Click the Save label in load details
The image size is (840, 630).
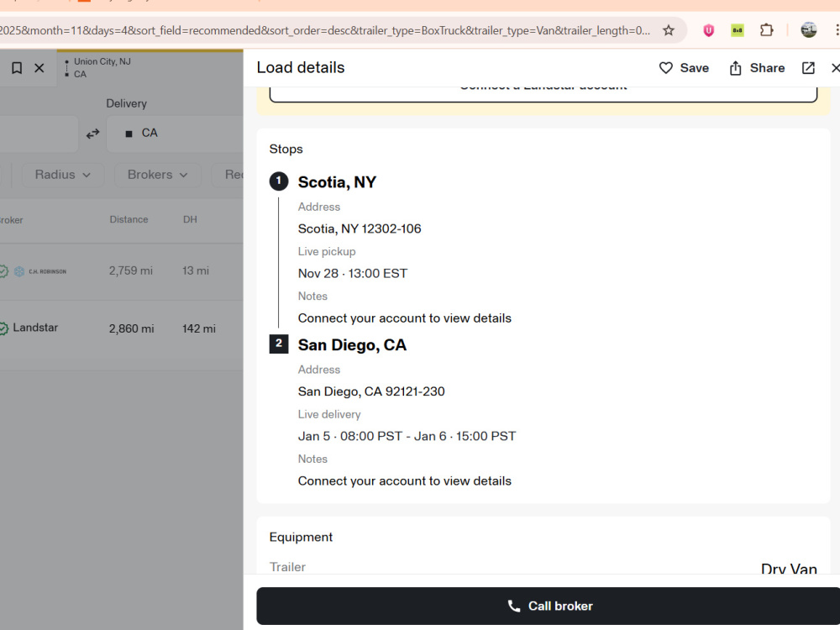695,68
